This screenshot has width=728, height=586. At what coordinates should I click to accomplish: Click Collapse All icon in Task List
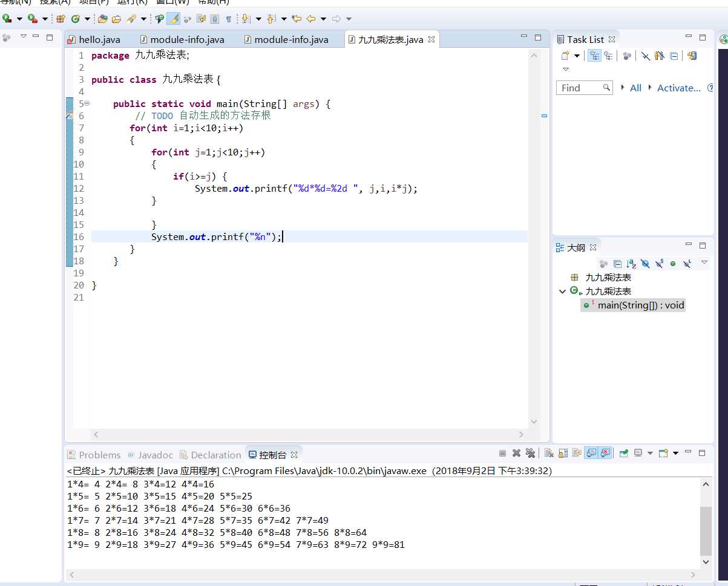point(674,56)
